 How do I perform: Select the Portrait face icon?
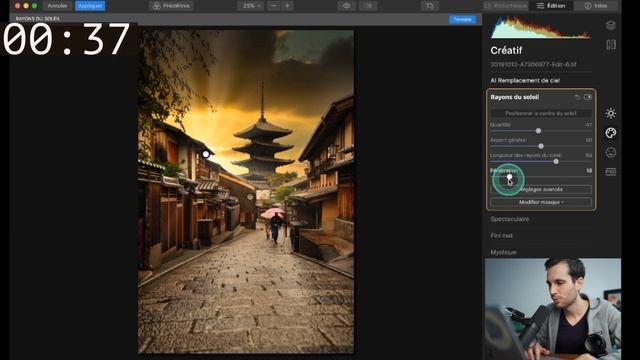tap(611, 152)
